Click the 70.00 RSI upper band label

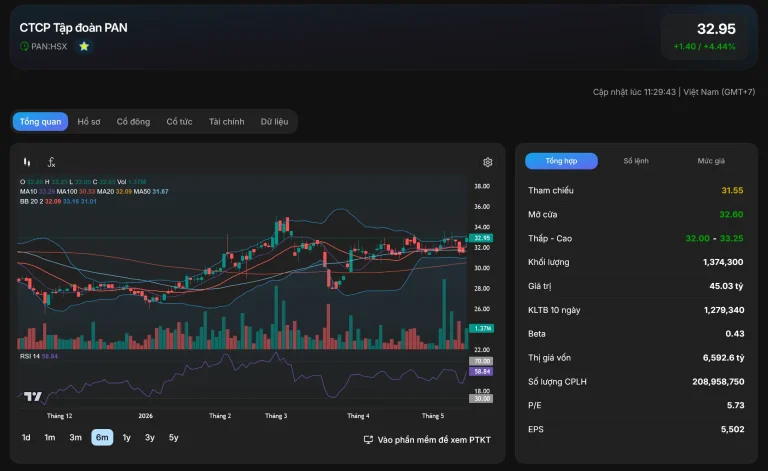coord(481,361)
